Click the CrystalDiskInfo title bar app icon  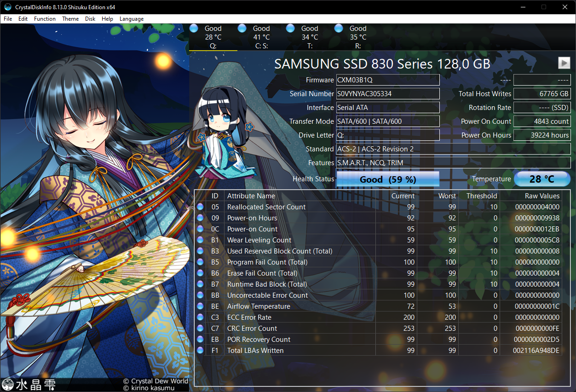(x=8, y=7)
